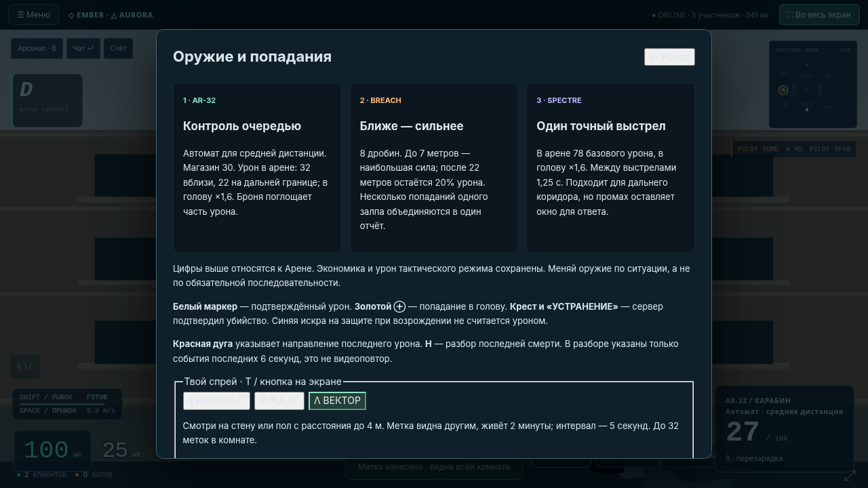Screen dimensions: 868x488
Task: Click the expand arrows icon at bottom right
Action: coord(850,476)
